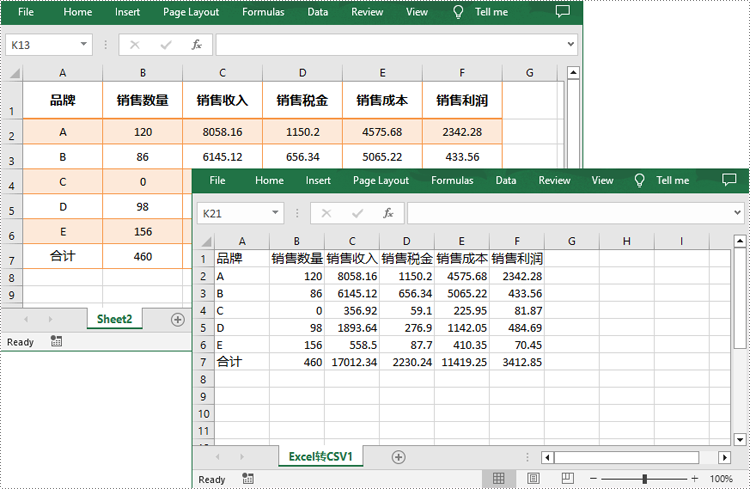Expand formula bar in front Excel window
750x489 pixels.
pos(737,212)
